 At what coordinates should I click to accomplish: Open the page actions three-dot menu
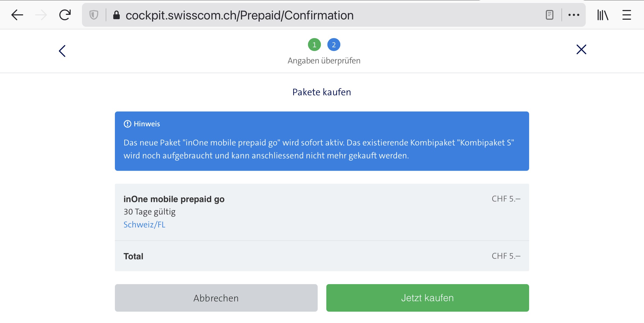[574, 15]
